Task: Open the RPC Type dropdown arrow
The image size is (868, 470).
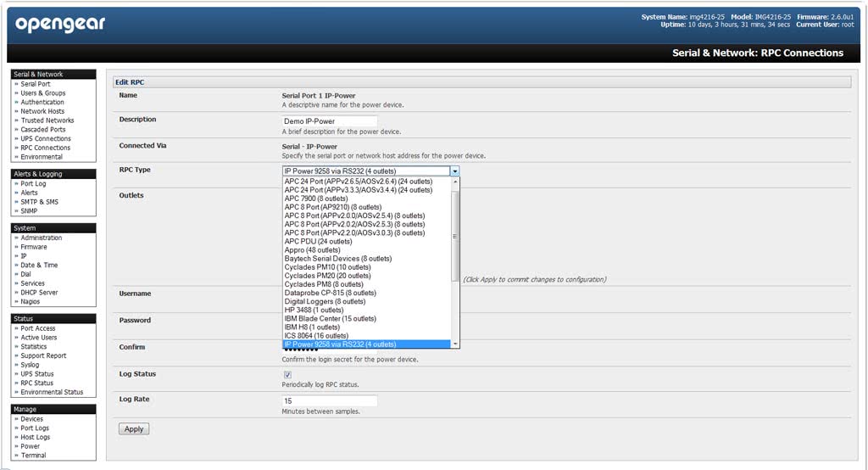Action: tap(454, 171)
